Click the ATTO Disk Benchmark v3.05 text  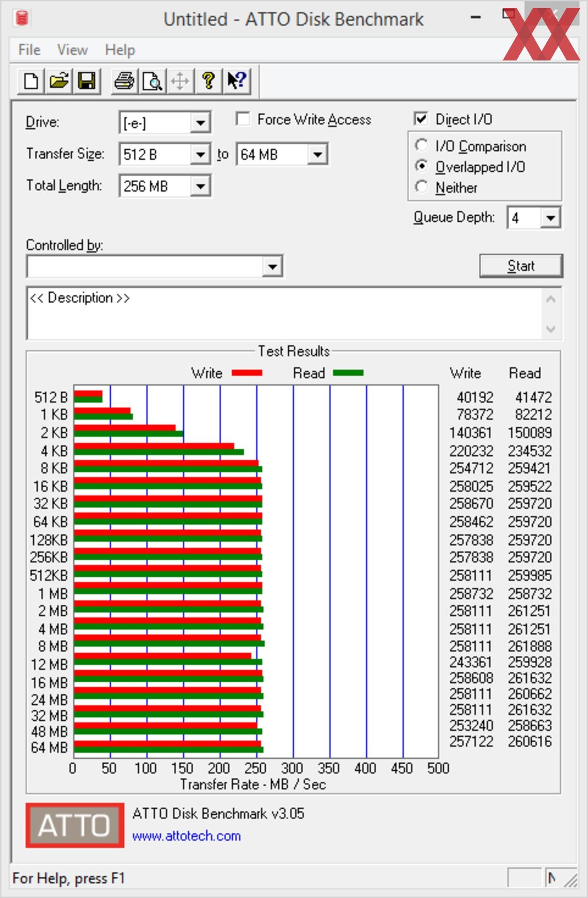point(218,814)
